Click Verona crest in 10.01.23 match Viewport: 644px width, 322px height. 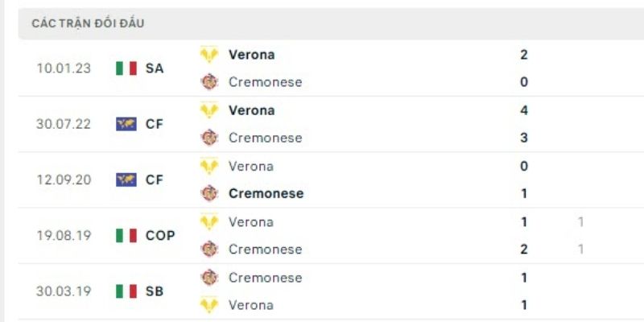tap(209, 55)
